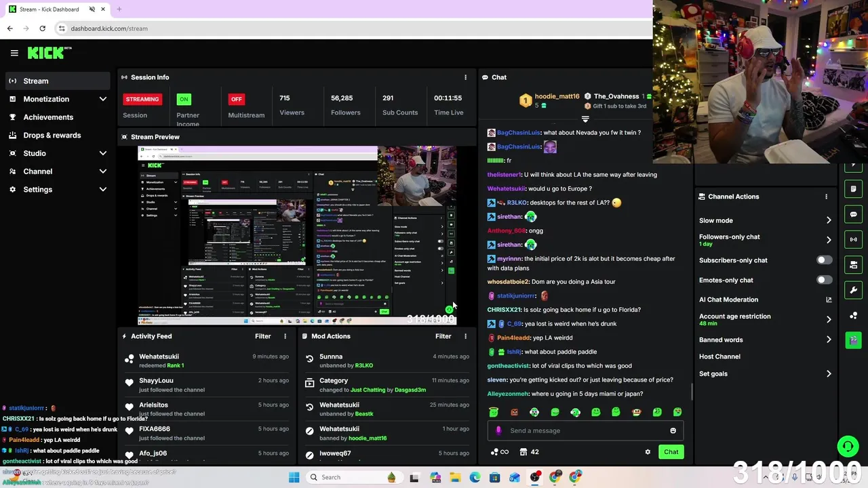Toggle Emotes-only chat switch
Viewport: 868px width, 488px height.
pyautogui.click(x=824, y=280)
